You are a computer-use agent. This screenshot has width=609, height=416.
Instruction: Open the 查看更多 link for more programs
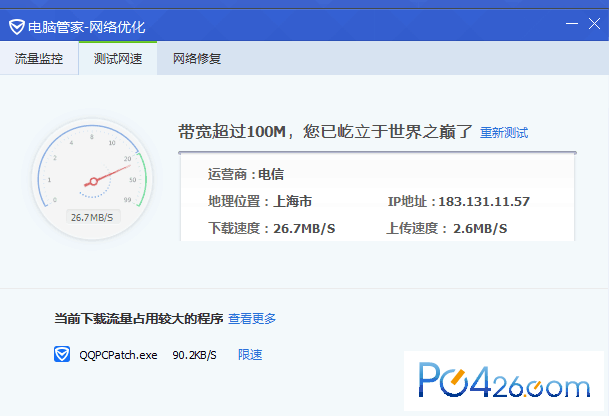pos(252,319)
